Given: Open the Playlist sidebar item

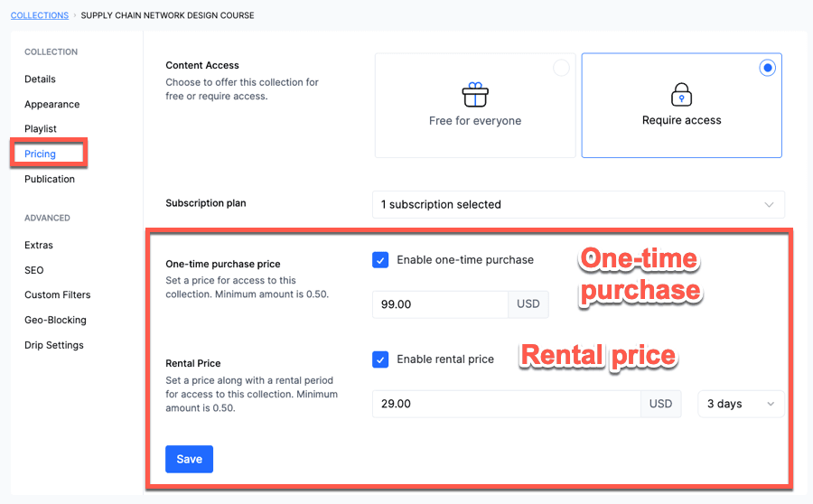Looking at the screenshot, I should click(x=41, y=129).
